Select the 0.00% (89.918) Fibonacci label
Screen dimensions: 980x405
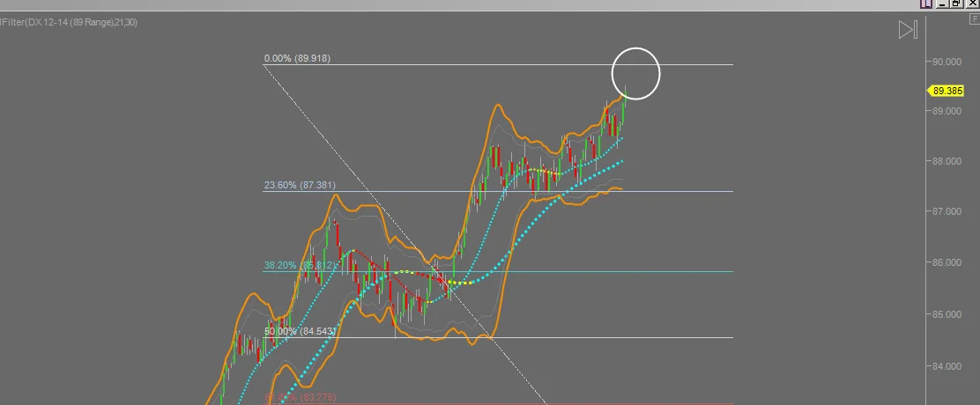(x=298, y=58)
